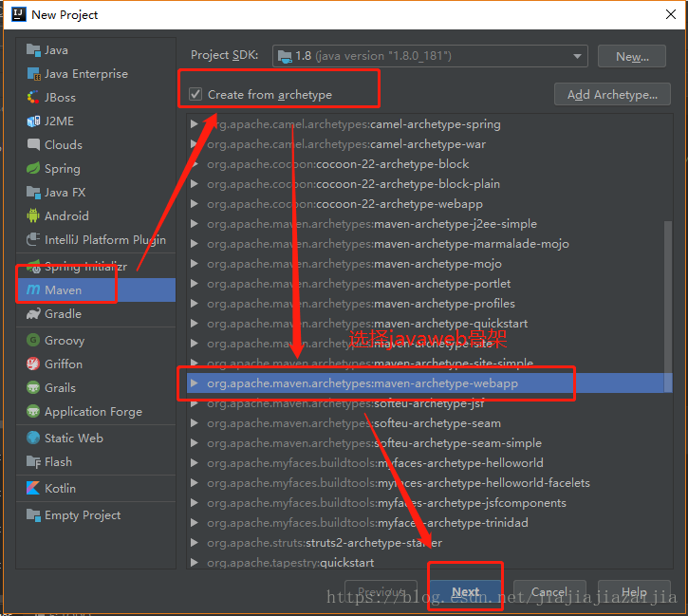Image resolution: width=688 pixels, height=616 pixels.
Task: Click the Java Enterprise icon
Action: point(33,74)
